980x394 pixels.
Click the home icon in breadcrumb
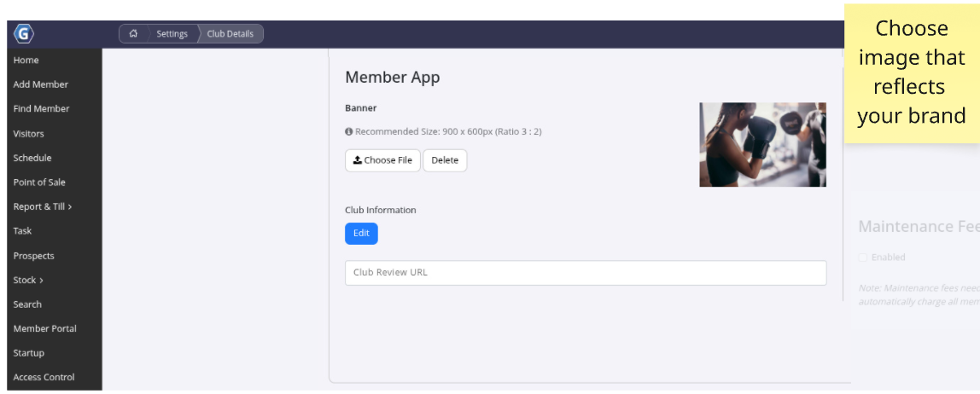133,34
